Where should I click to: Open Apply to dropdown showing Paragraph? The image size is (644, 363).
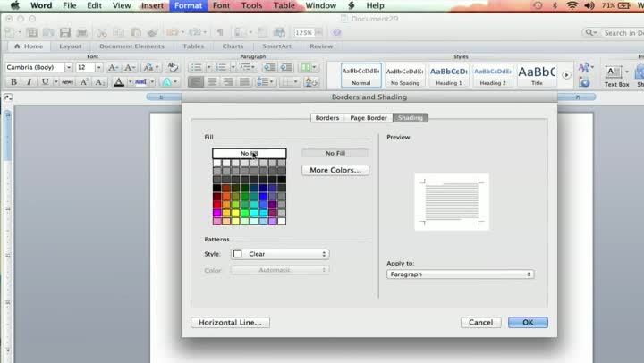coord(460,274)
